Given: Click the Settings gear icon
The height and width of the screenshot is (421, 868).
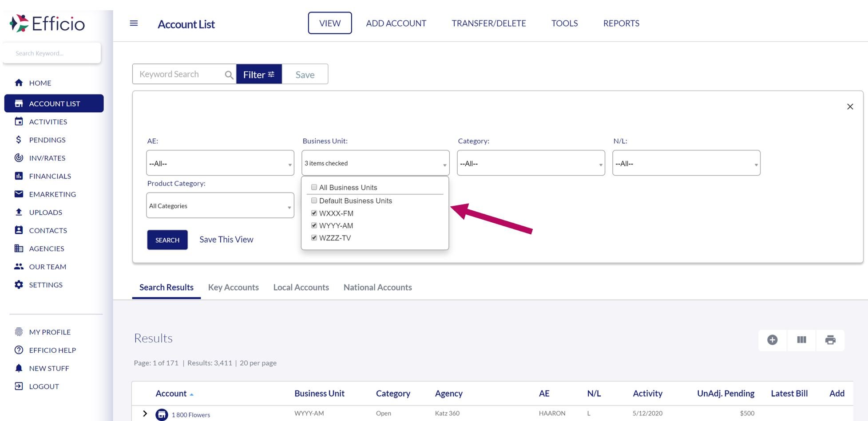Looking at the screenshot, I should (x=19, y=284).
